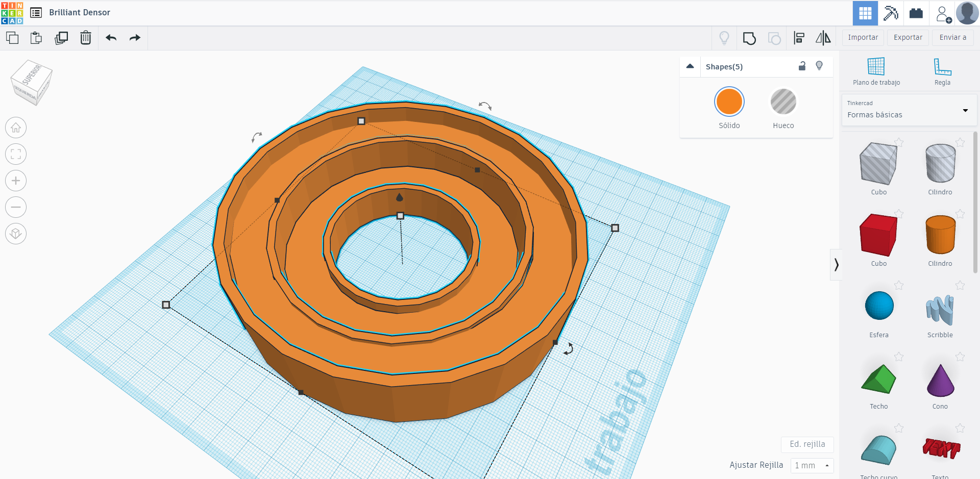Activate the Mirror tool
The width and height of the screenshot is (980, 479).
click(823, 38)
